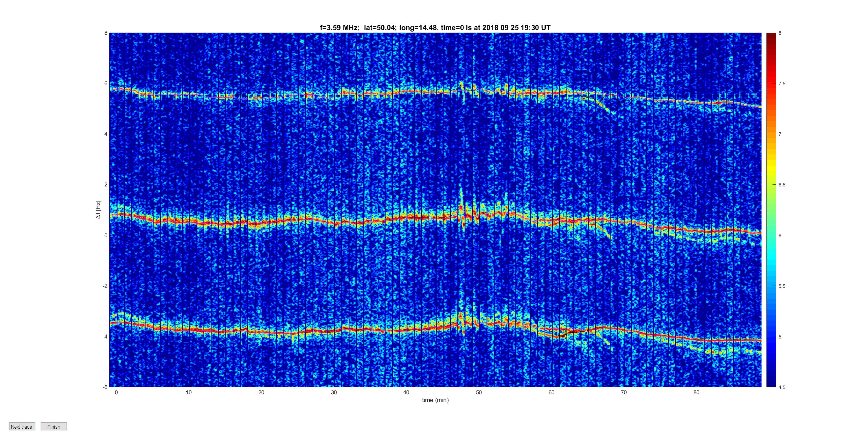Click the x-axis tick label 30

pos(334,392)
